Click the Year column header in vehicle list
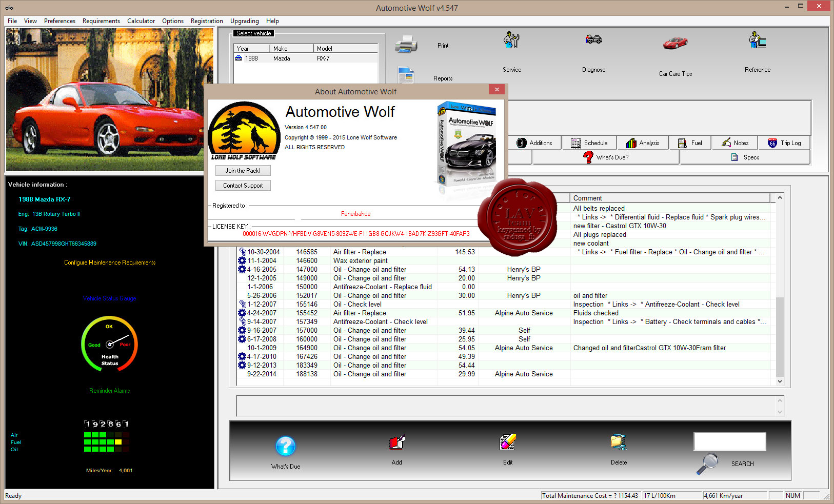This screenshot has height=504, width=834. pos(252,49)
